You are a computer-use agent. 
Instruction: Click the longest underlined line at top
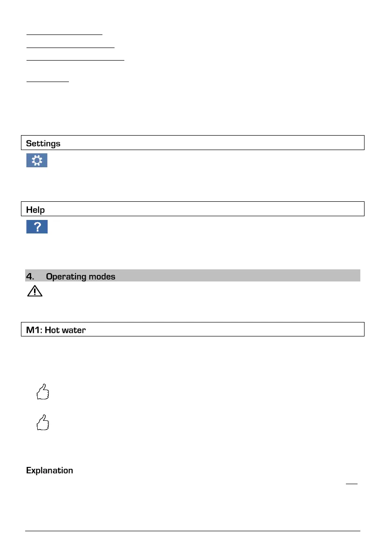[x=75, y=60]
